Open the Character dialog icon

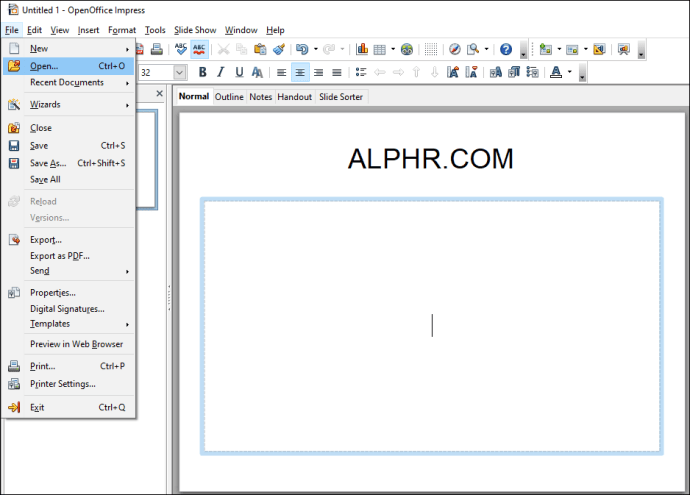(x=495, y=72)
